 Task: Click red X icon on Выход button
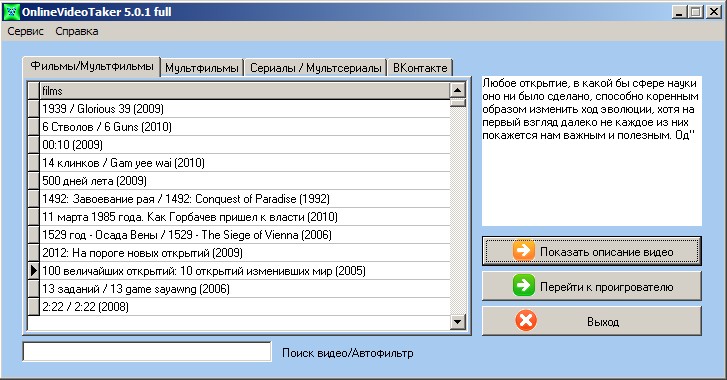click(x=526, y=321)
